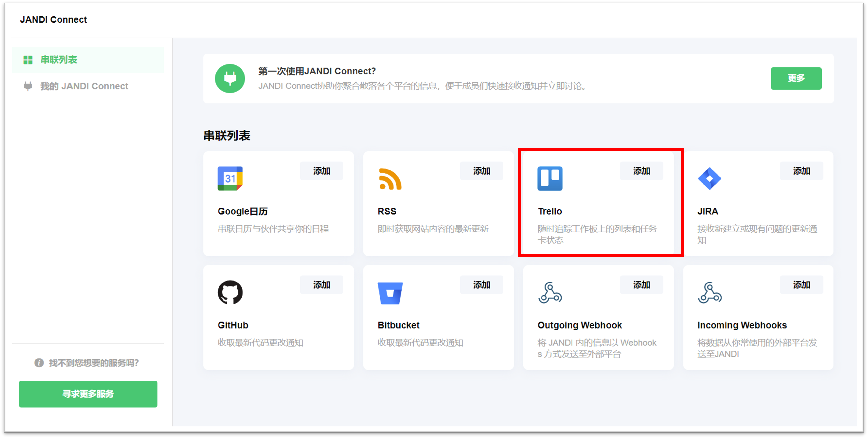Switch to 我的 JANDI Connect tab
The height and width of the screenshot is (438, 868).
[x=84, y=86]
